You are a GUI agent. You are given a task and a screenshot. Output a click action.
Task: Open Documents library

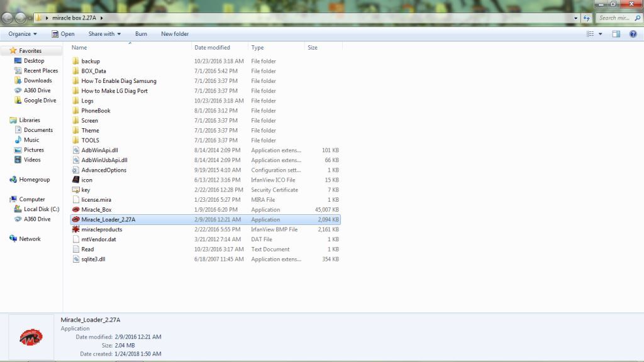38,130
